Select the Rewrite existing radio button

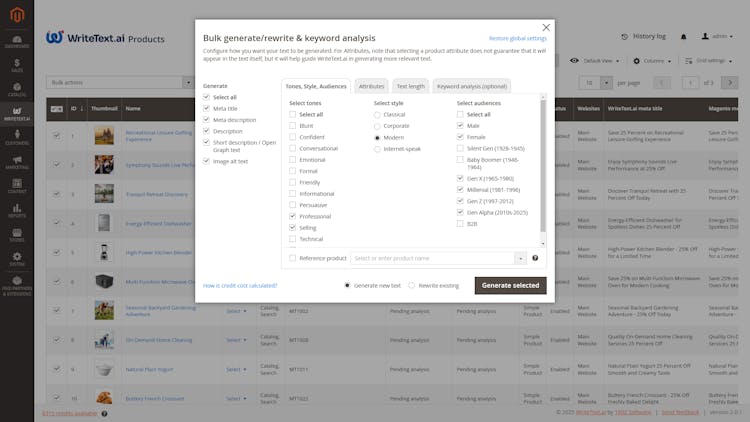click(411, 286)
